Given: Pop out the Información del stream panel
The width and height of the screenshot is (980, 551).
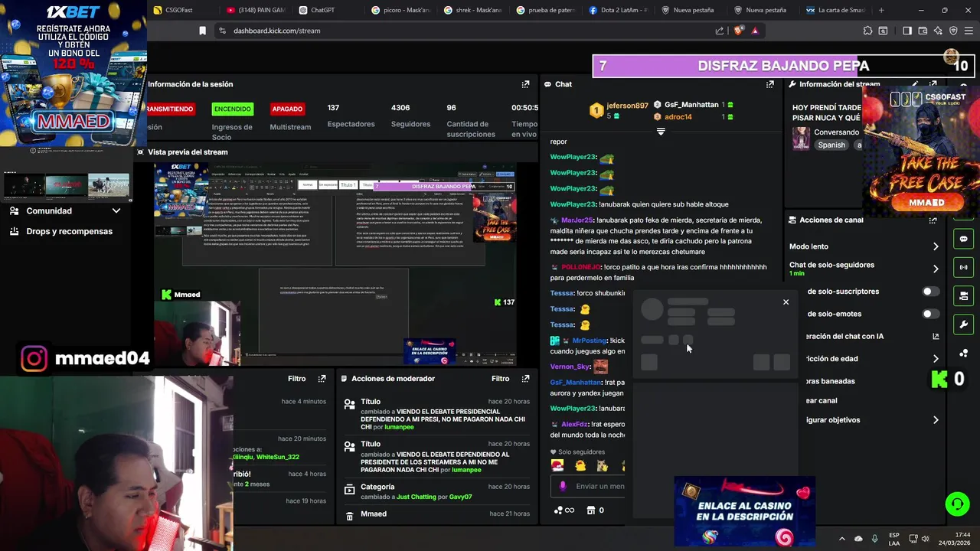Looking at the screenshot, I should pos(933,84).
